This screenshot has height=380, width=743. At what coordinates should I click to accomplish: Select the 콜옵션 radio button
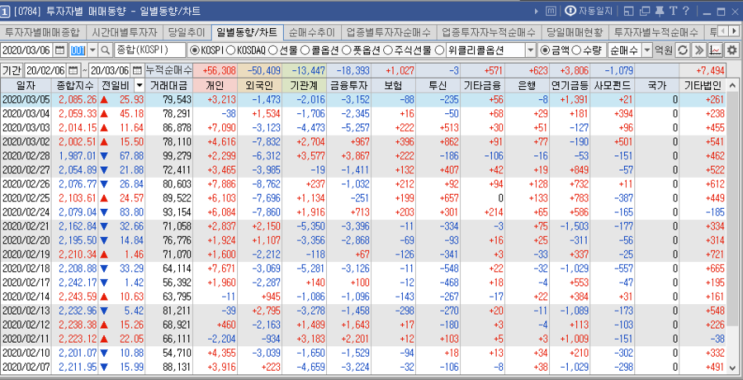pyautogui.click(x=305, y=50)
